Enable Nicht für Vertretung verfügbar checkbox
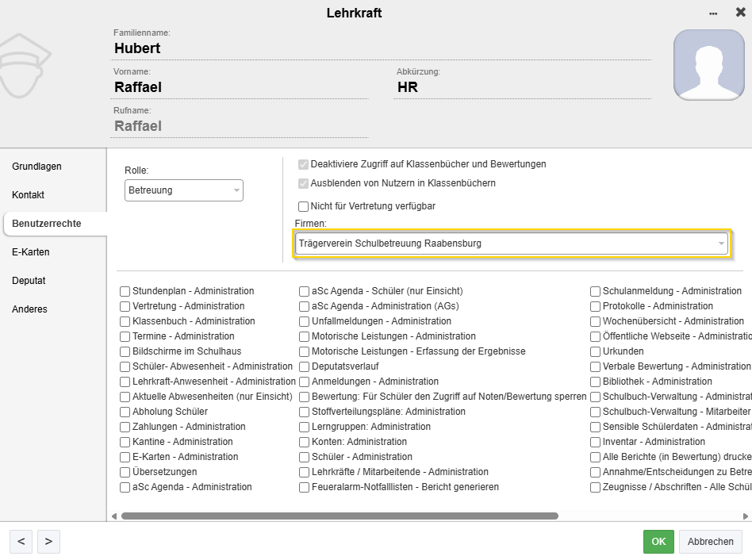 tap(303, 206)
